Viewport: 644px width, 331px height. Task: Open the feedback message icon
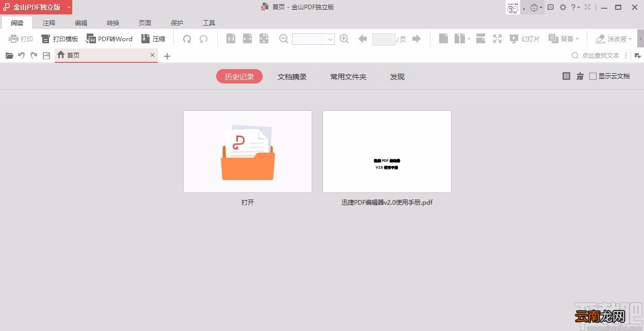[551, 7]
